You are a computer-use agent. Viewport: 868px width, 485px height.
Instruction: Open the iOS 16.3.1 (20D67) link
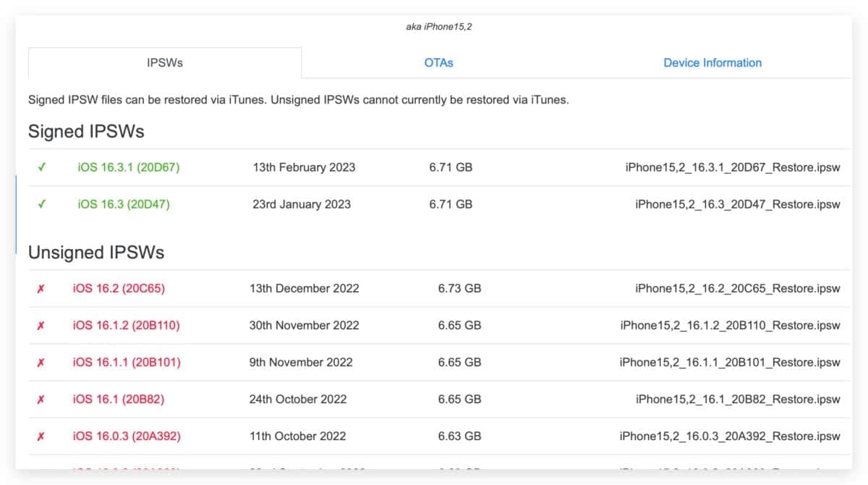pyautogui.click(x=128, y=167)
